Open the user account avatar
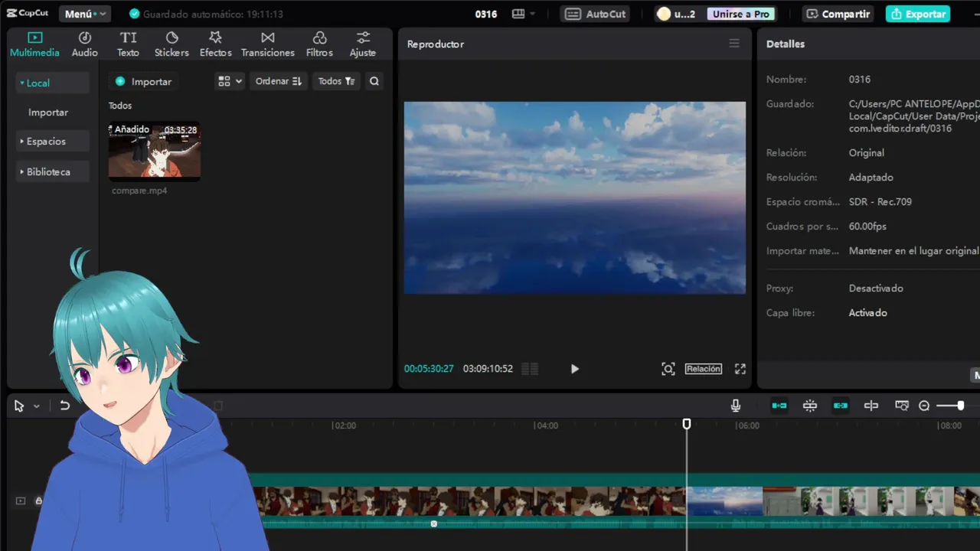The height and width of the screenshot is (551, 980). 664,14
